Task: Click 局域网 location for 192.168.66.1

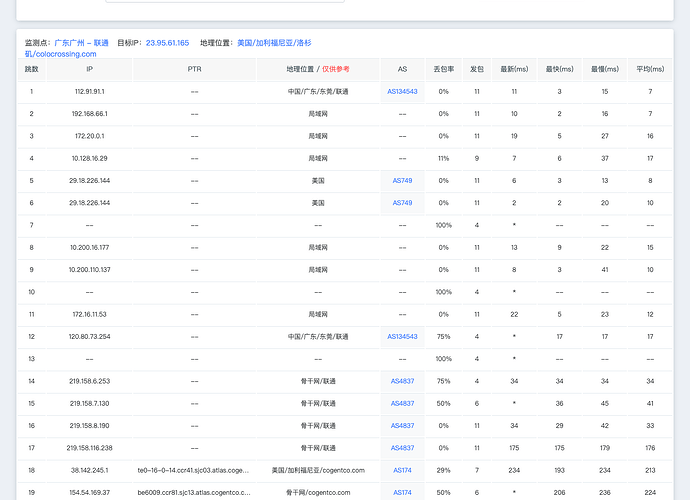Action: click(x=318, y=114)
